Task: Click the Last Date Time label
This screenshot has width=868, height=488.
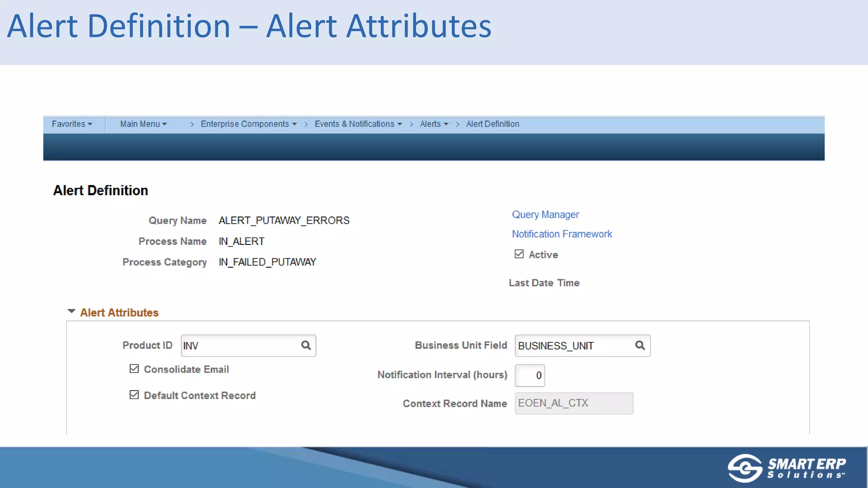Action: [x=544, y=283]
